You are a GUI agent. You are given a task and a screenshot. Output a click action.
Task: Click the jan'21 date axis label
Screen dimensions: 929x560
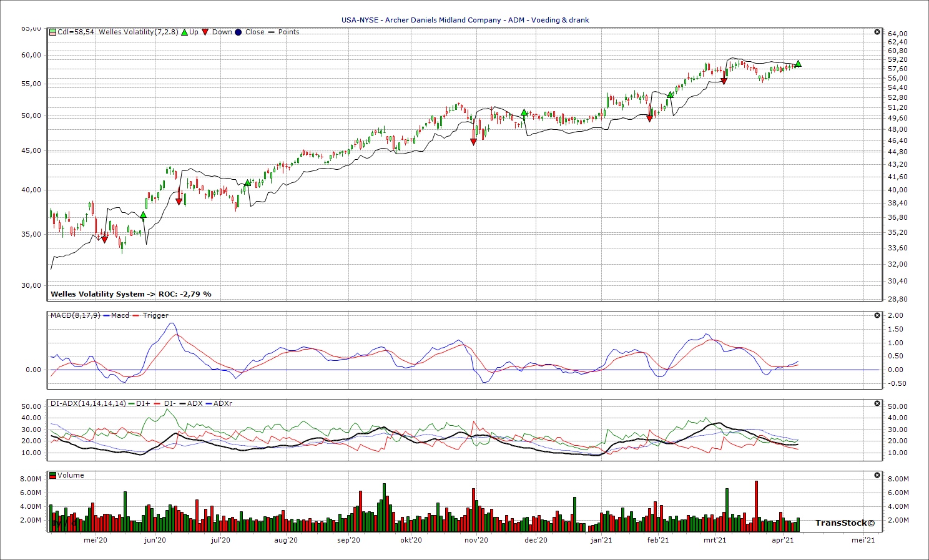point(601,540)
